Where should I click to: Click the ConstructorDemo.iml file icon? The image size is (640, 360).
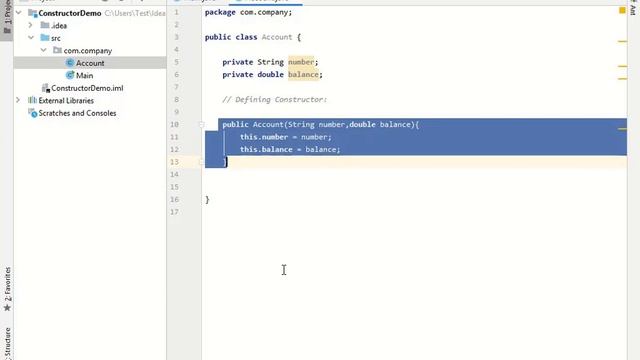point(45,88)
